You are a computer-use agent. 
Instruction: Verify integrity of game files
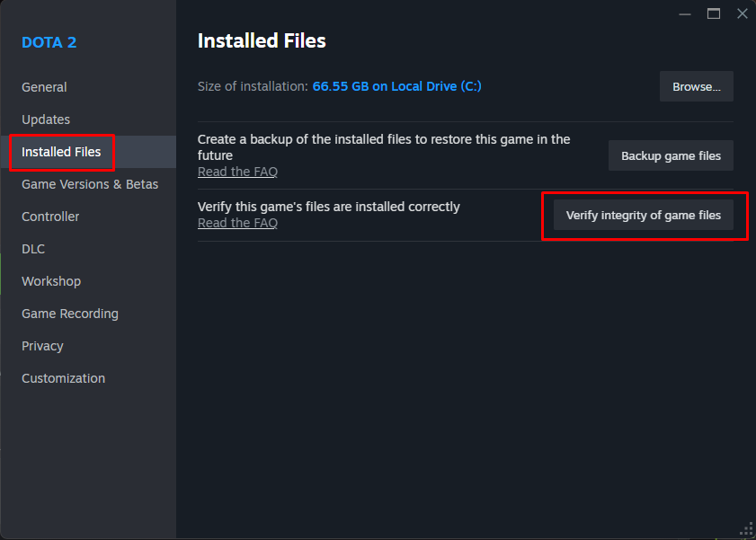[643, 215]
